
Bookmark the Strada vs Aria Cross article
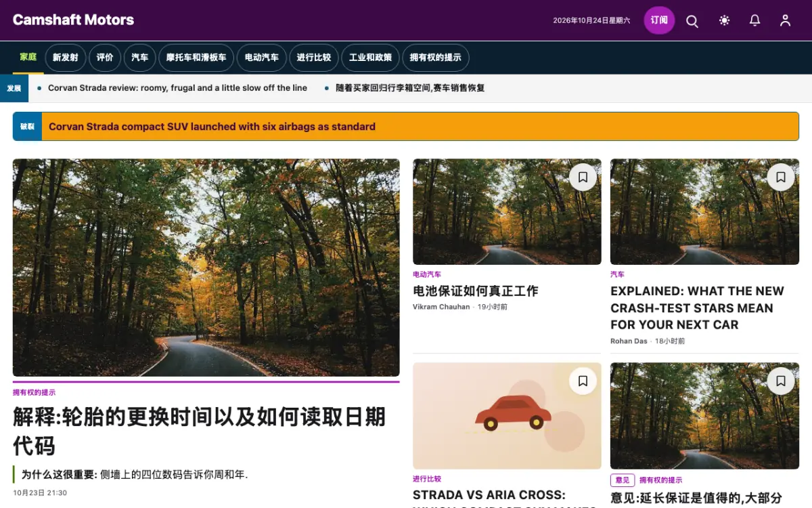[x=583, y=381]
